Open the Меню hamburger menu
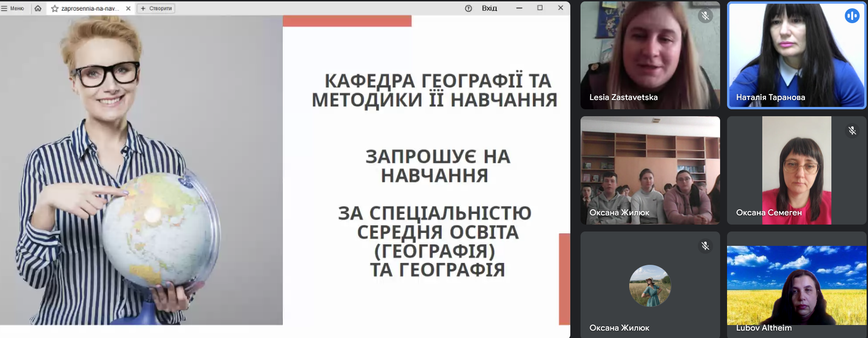The height and width of the screenshot is (338, 868). (x=13, y=8)
